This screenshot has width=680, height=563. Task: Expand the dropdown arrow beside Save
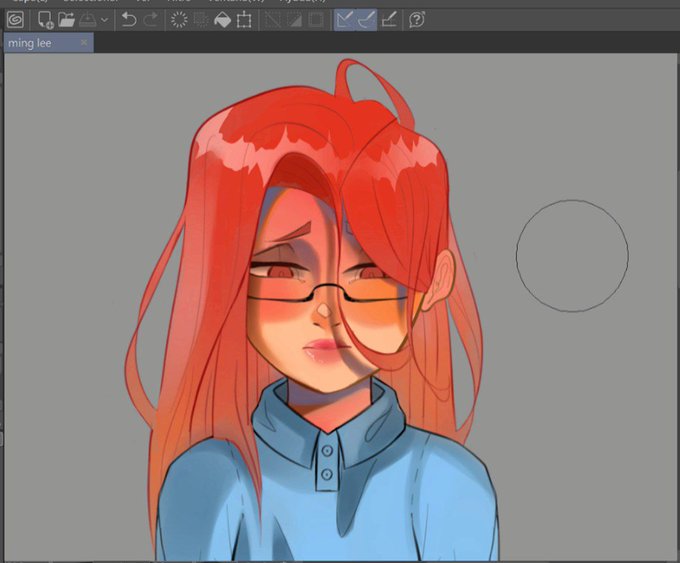pos(105,20)
